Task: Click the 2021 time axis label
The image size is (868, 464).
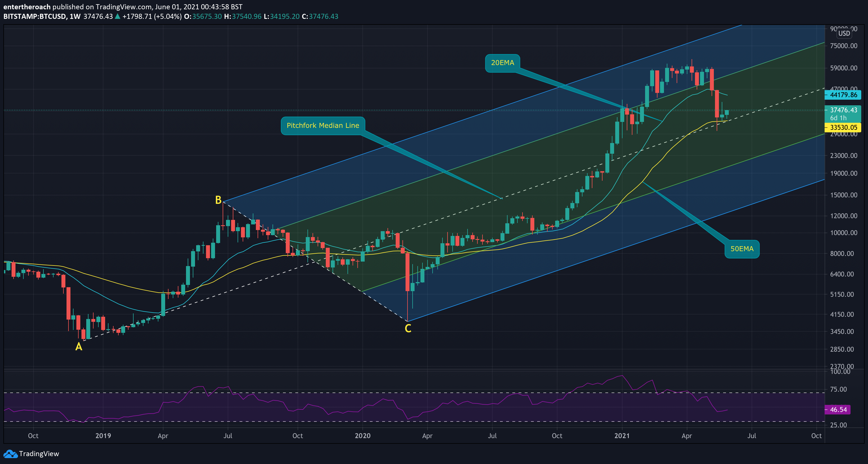Action: pos(622,436)
